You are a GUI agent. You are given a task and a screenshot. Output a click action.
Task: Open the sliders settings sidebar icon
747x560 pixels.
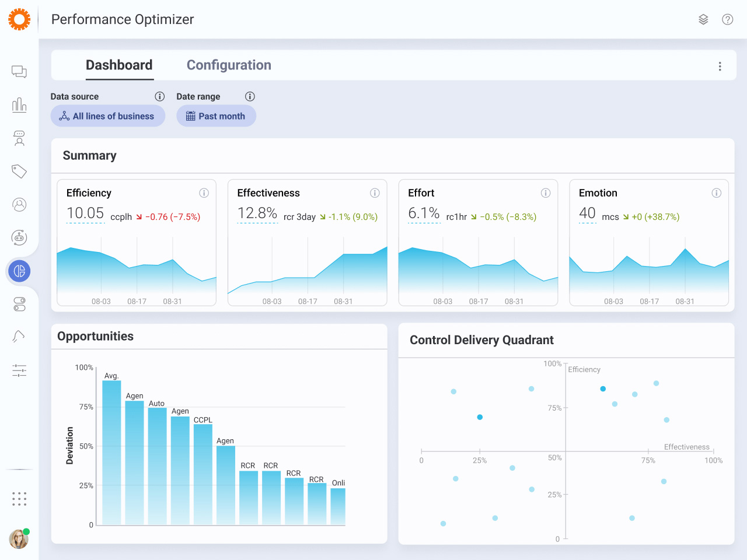[19, 370]
